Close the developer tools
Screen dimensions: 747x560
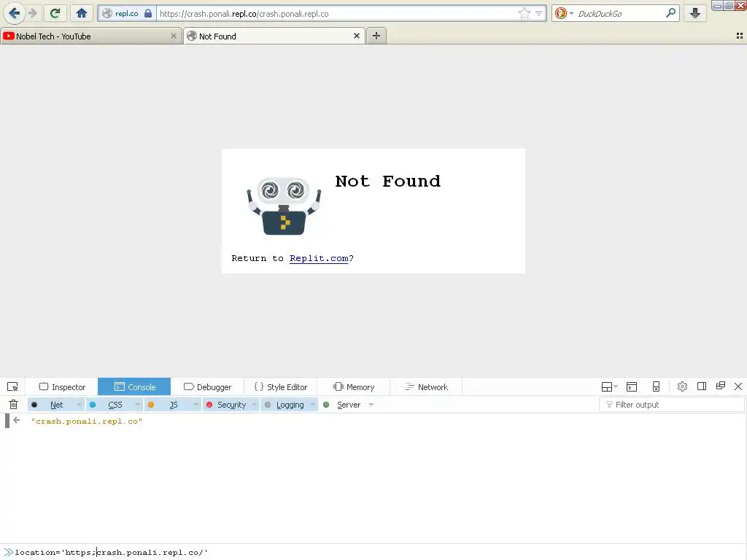point(738,386)
